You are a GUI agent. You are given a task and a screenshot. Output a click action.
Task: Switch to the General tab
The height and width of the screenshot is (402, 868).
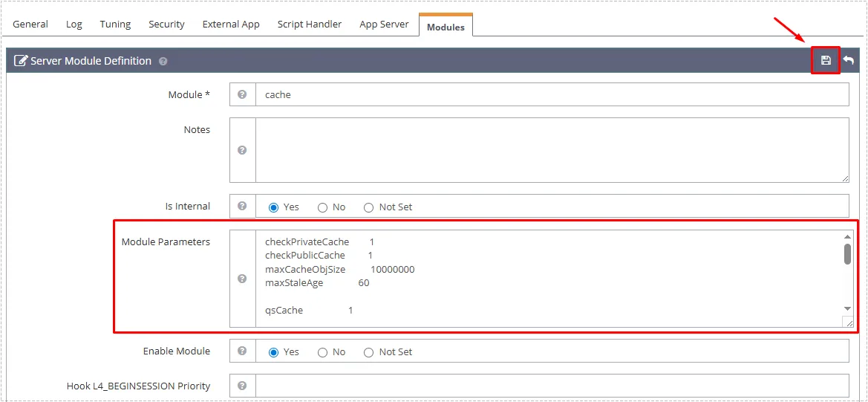pyautogui.click(x=30, y=24)
